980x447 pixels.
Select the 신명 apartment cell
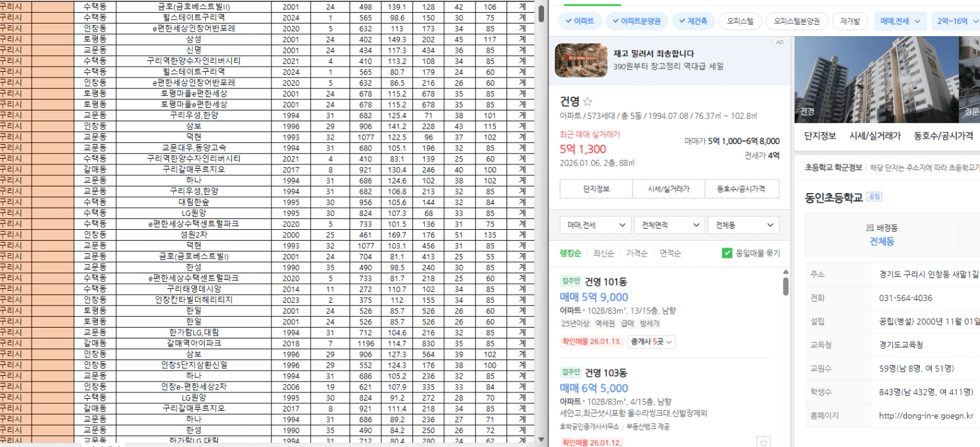pyautogui.click(x=193, y=49)
